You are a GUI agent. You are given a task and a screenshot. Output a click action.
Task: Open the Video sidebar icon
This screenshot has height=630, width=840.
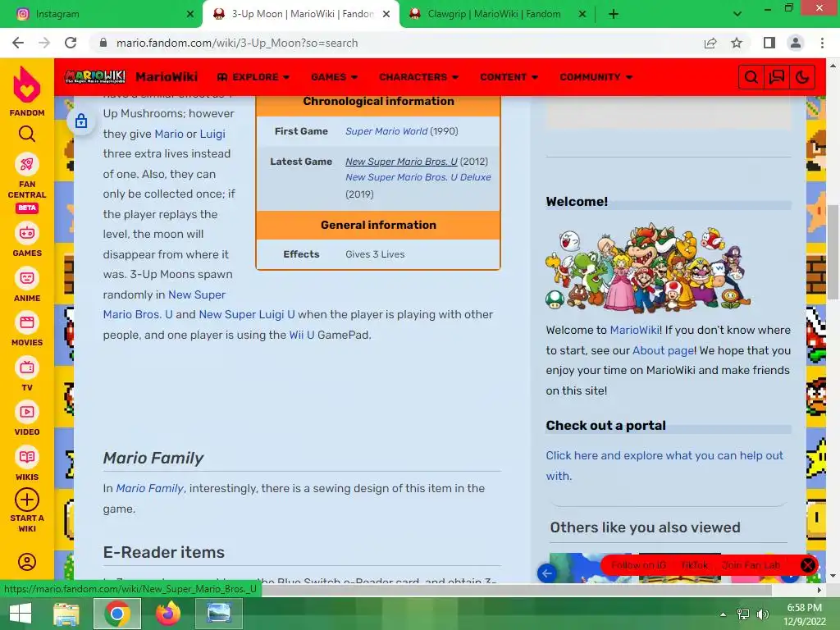point(27,412)
